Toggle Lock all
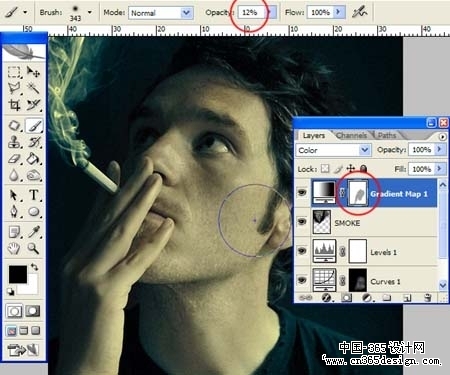This screenshot has width=450, height=375. (363, 169)
